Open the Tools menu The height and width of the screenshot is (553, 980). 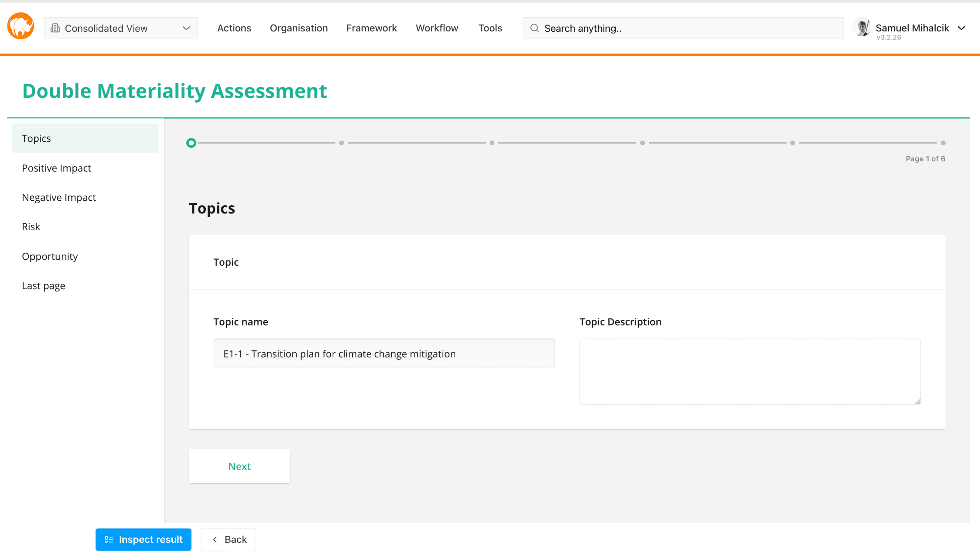click(490, 28)
